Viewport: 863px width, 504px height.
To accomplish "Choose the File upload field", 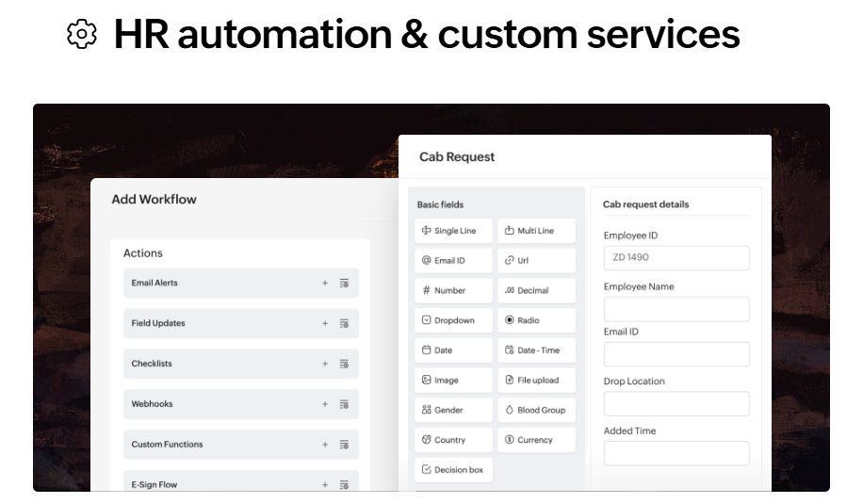I will point(536,381).
